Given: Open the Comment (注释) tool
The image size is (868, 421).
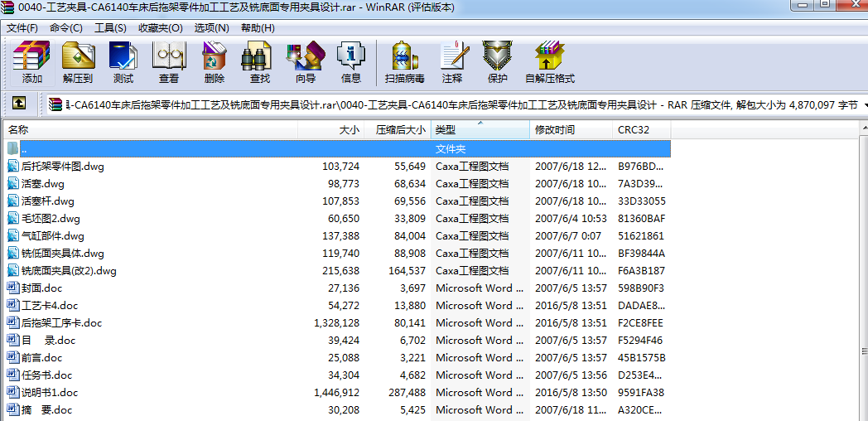Looking at the screenshot, I should coord(452,63).
